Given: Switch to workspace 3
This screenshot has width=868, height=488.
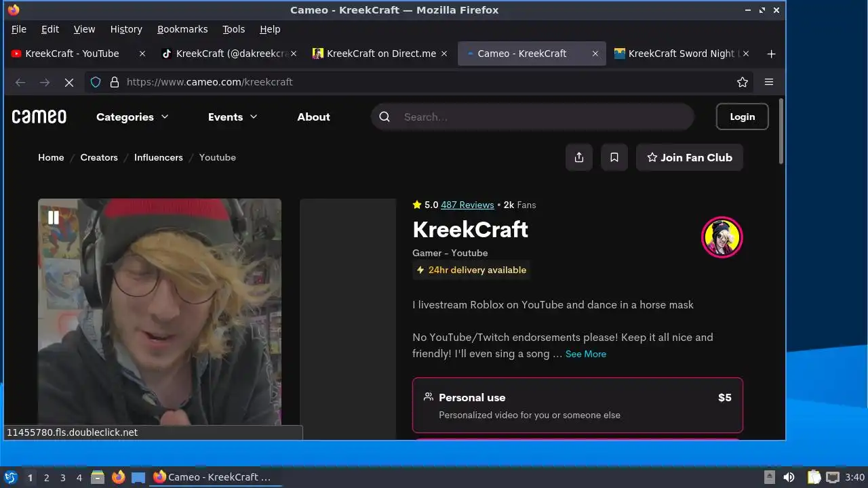Looking at the screenshot, I should 62,477.
